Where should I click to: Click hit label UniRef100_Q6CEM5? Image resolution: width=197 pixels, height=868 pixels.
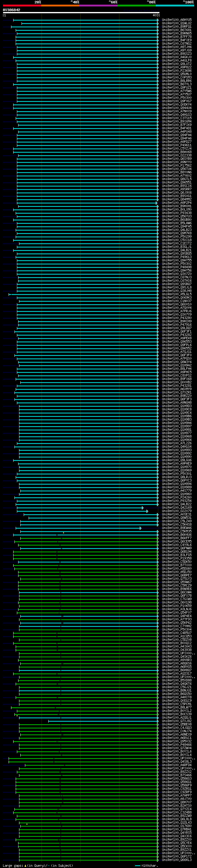[177, 542]
